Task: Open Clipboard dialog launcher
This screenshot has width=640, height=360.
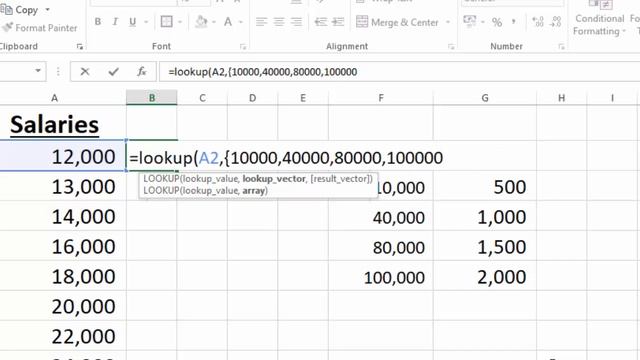Action: [80, 47]
